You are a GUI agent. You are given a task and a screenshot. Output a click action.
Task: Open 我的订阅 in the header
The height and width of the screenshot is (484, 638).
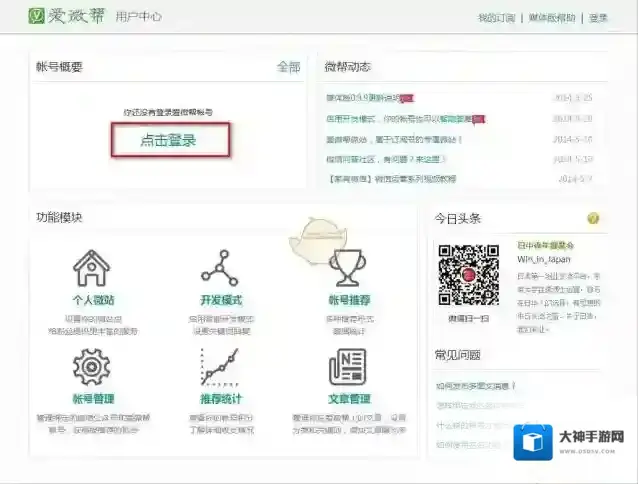click(x=496, y=18)
